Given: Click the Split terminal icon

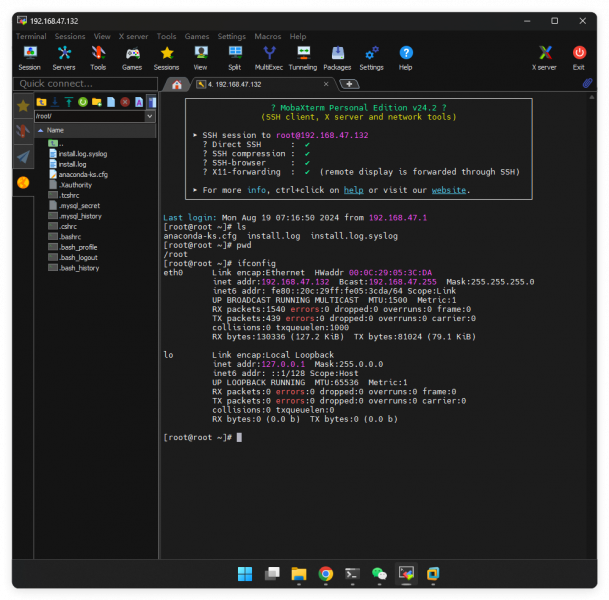Looking at the screenshot, I should tap(235, 57).
